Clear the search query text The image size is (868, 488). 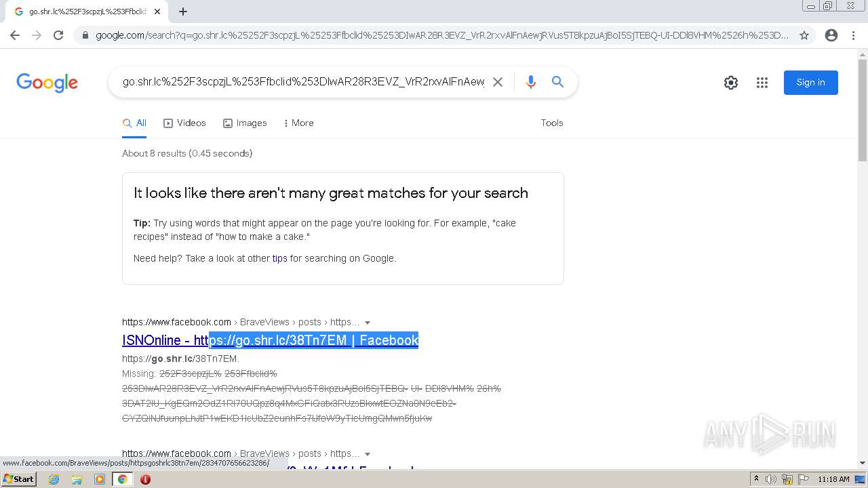pos(497,82)
